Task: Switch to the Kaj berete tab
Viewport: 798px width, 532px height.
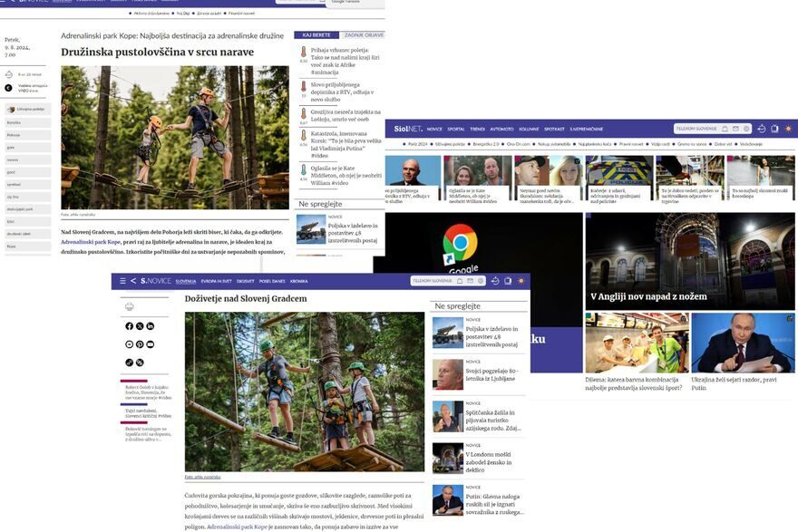Action: pyautogui.click(x=316, y=34)
